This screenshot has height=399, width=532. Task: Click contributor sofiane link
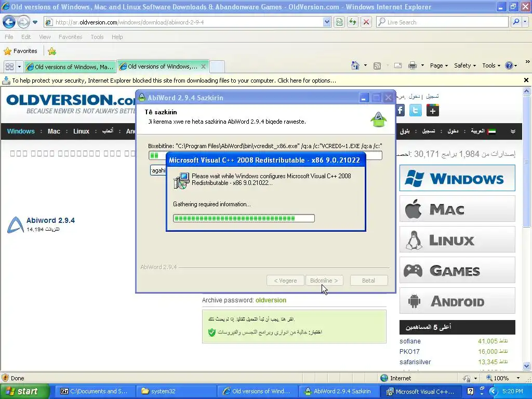pyautogui.click(x=410, y=341)
